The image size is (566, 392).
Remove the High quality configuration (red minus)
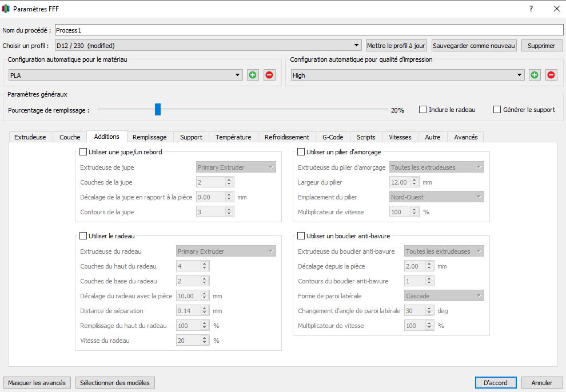click(551, 75)
